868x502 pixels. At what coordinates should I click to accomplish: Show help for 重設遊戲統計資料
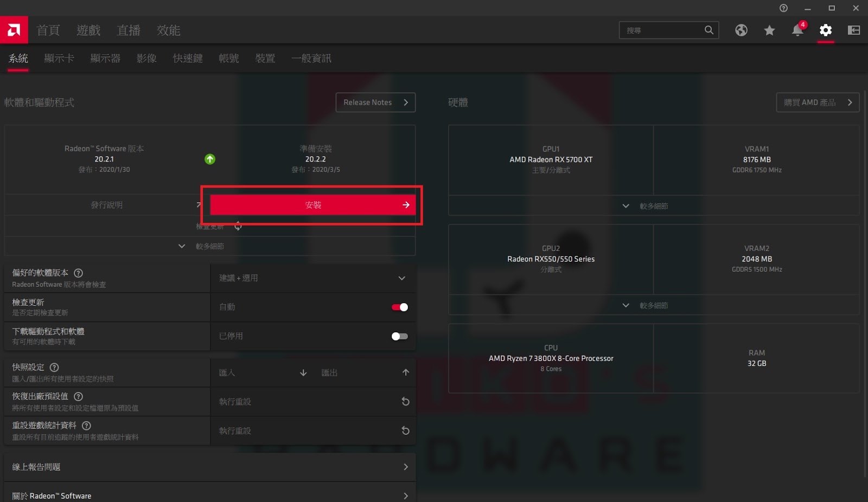[86, 426]
